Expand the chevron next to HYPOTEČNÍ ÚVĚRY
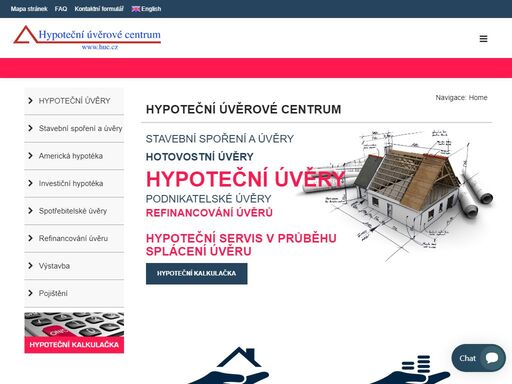Screen dimensions: 512x384 point(30,101)
